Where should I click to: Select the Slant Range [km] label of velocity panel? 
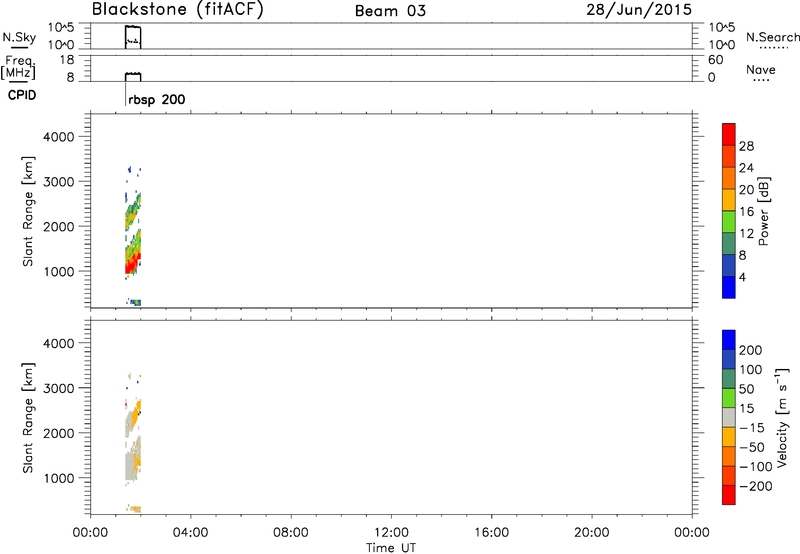[28, 418]
